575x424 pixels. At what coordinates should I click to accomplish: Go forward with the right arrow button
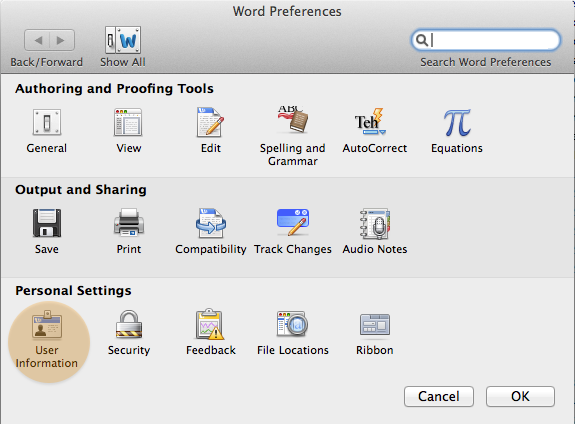[62, 40]
